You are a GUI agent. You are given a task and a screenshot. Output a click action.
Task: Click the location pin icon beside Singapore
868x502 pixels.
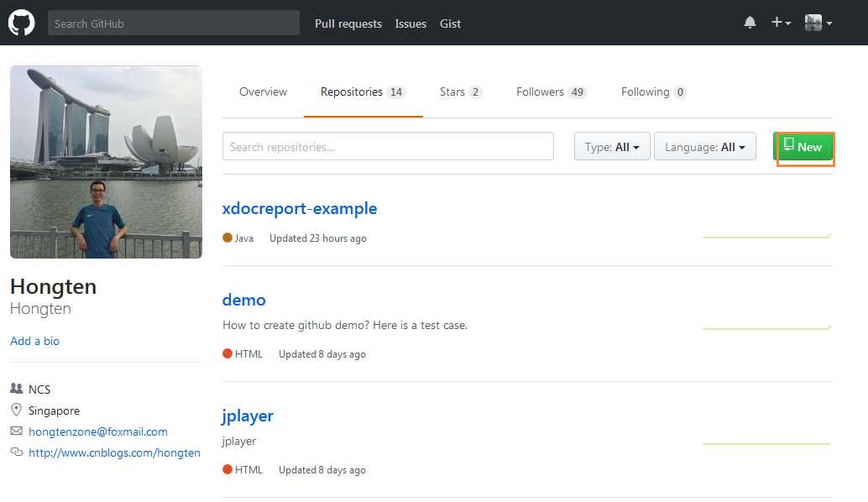[17, 410]
